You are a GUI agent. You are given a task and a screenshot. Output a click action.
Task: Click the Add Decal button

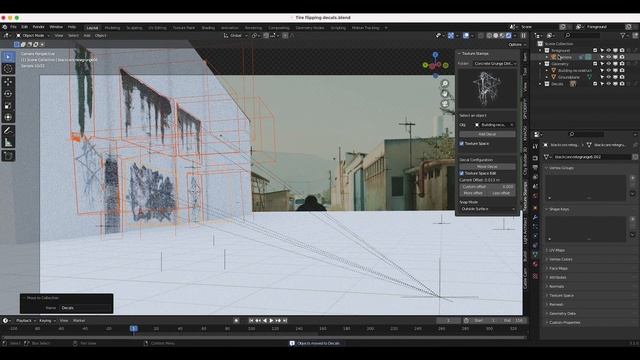[x=487, y=134]
